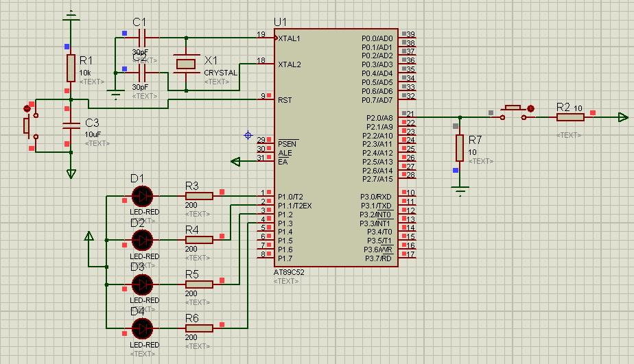
Task: Click the P0.7/AD7 pin label
Action: [377, 100]
